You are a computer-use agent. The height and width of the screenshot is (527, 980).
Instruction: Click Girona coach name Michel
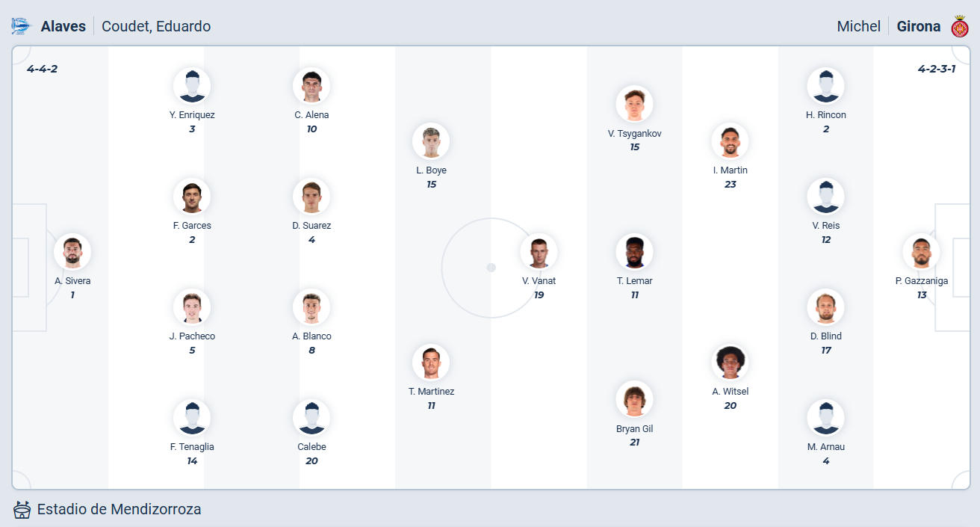point(858,26)
